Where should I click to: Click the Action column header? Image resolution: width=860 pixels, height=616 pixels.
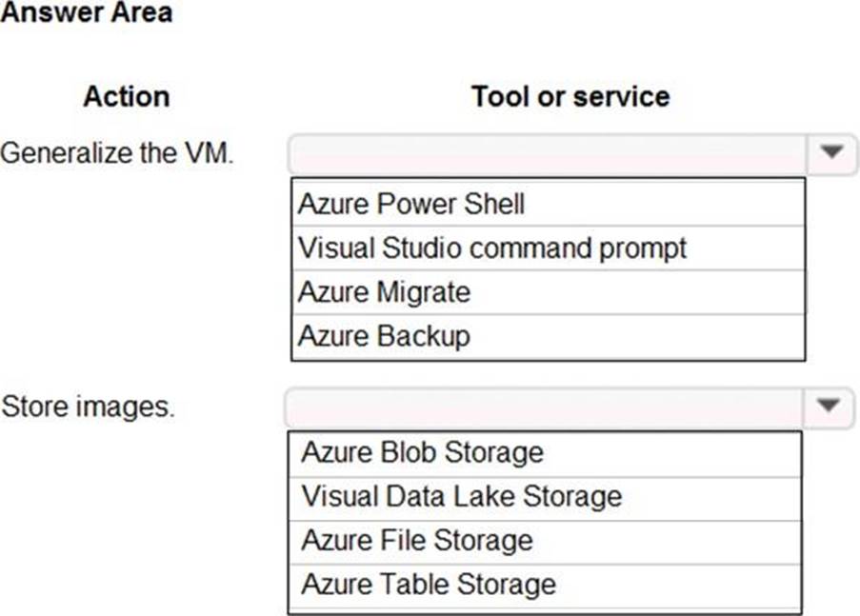[126, 96]
